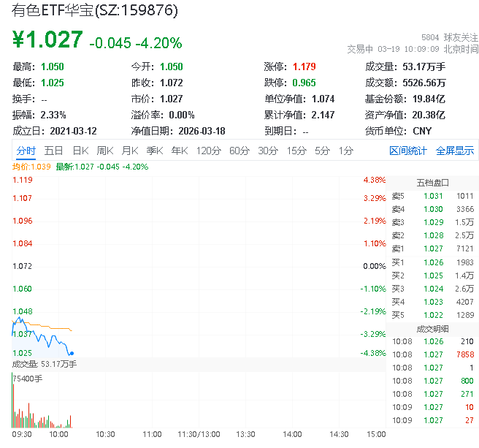Click the 单位净值 value 1.074

[323, 99]
